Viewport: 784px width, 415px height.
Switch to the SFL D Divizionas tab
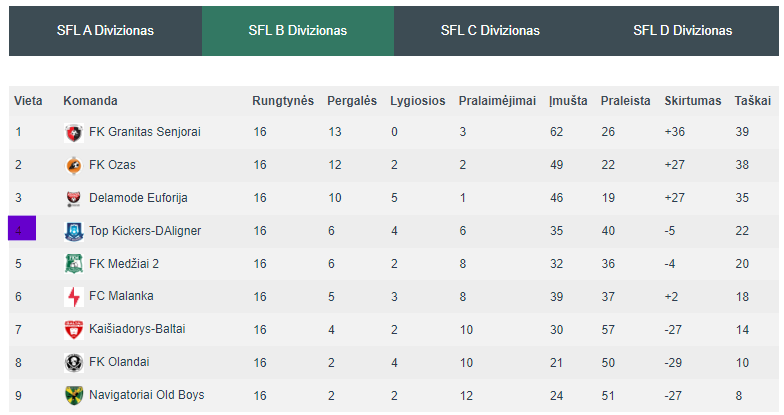point(682,31)
